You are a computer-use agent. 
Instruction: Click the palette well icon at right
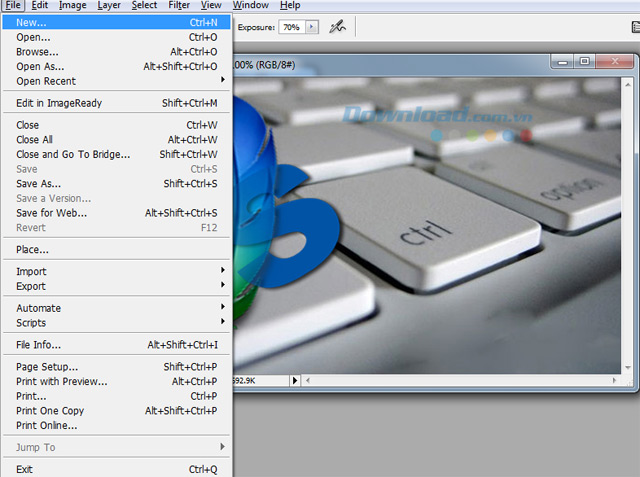click(636, 27)
